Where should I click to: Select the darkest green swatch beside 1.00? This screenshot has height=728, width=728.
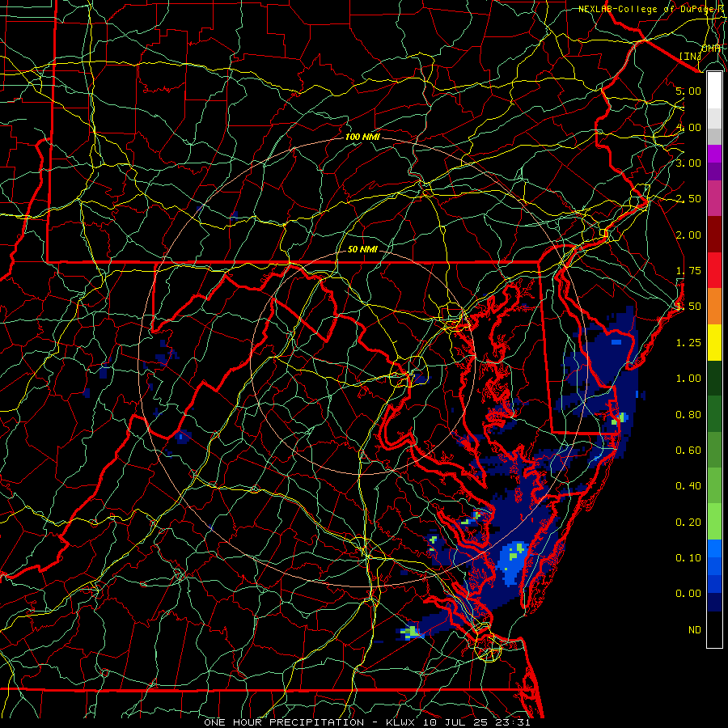(x=714, y=378)
